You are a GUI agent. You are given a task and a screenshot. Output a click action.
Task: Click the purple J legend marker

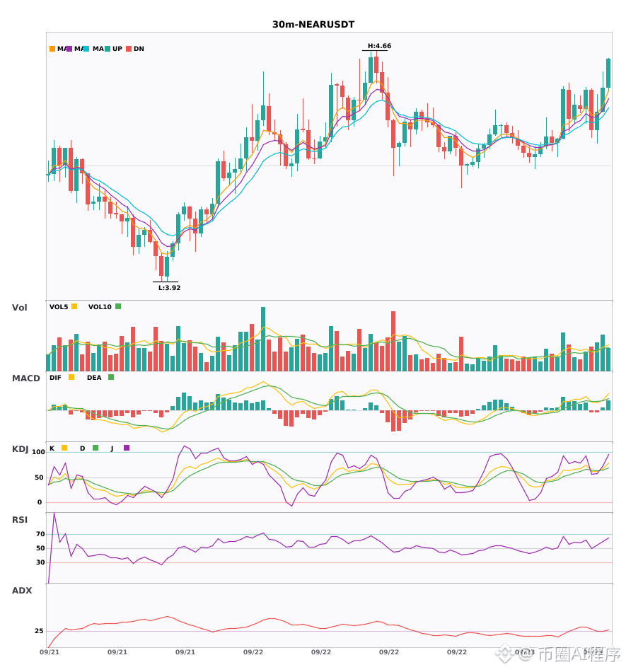tap(127, 448)
